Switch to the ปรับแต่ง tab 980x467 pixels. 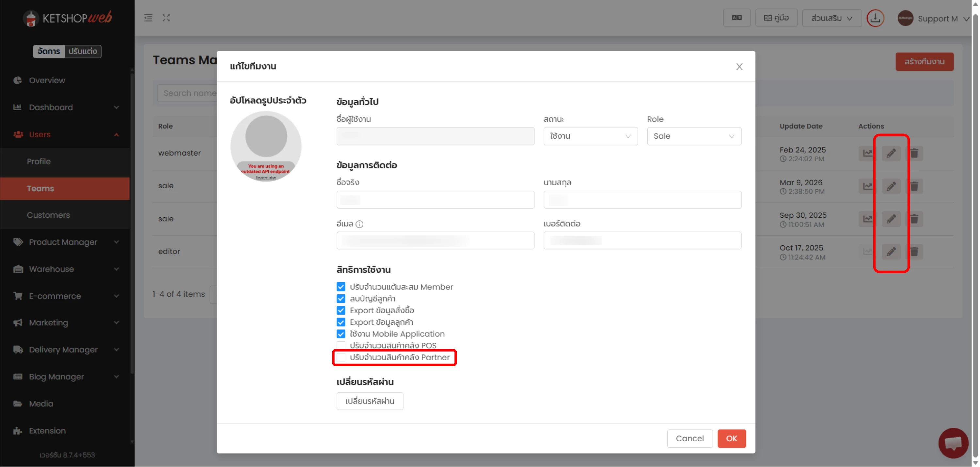click(83, 51)
